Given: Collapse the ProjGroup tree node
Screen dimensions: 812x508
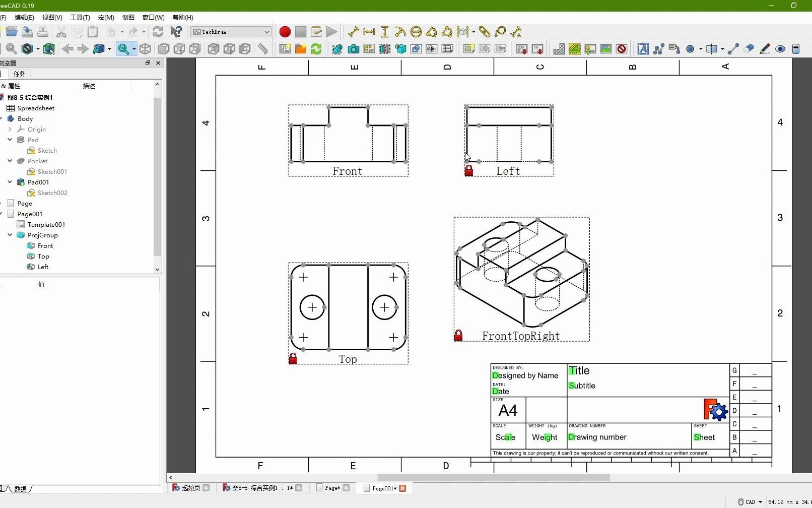Looking at the screenshot, I should pos(9,235).
